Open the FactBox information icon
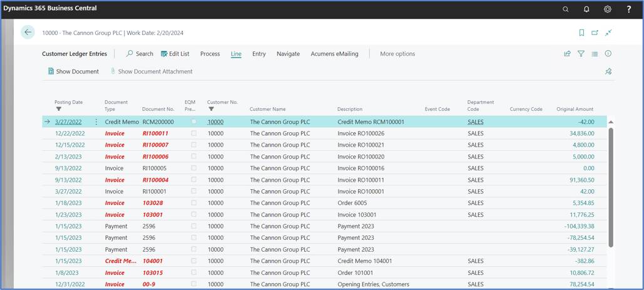Screen dimensions: 644x290 (x=608, y=53)
